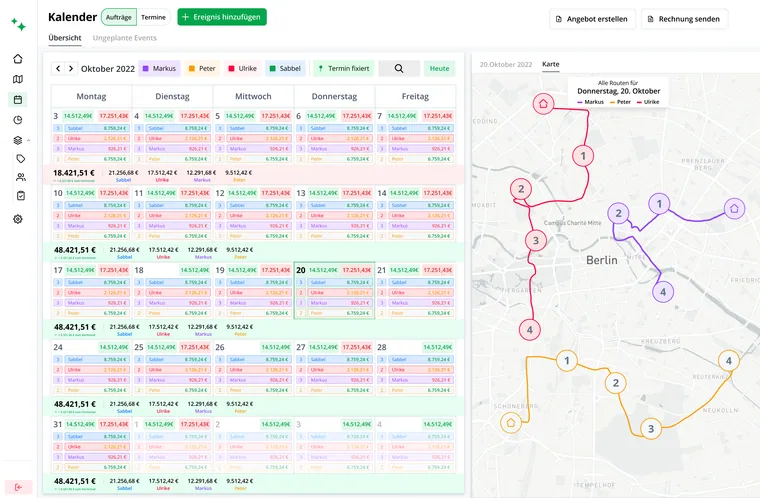Jump to today with Heute

(440, 68)
